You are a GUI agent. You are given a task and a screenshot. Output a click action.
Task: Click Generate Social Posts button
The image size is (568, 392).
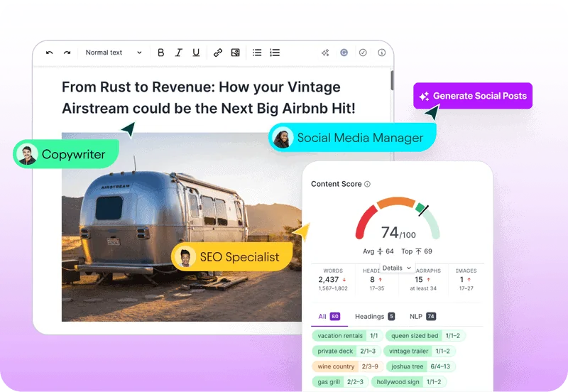pyautogui.click(x=473, y=96)
